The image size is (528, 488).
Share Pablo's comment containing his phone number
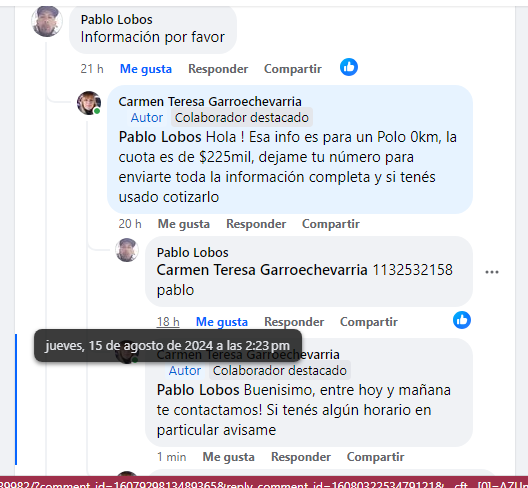[369, 322]
